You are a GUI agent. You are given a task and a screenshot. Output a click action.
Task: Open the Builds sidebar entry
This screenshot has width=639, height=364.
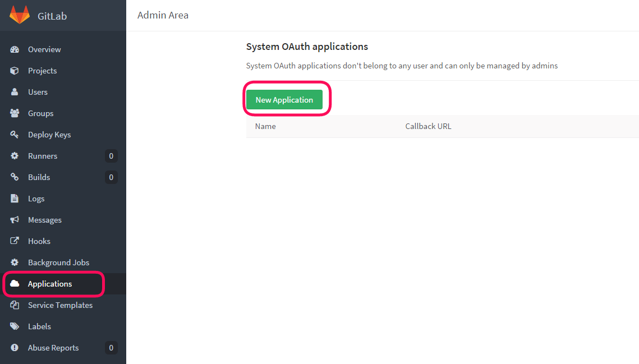tap(39, 177)
